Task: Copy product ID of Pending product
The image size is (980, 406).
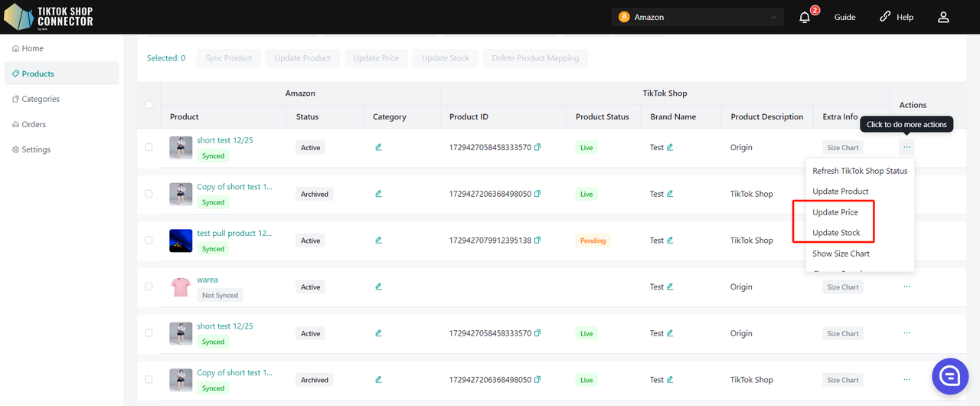Action: (x=537, y=241)
